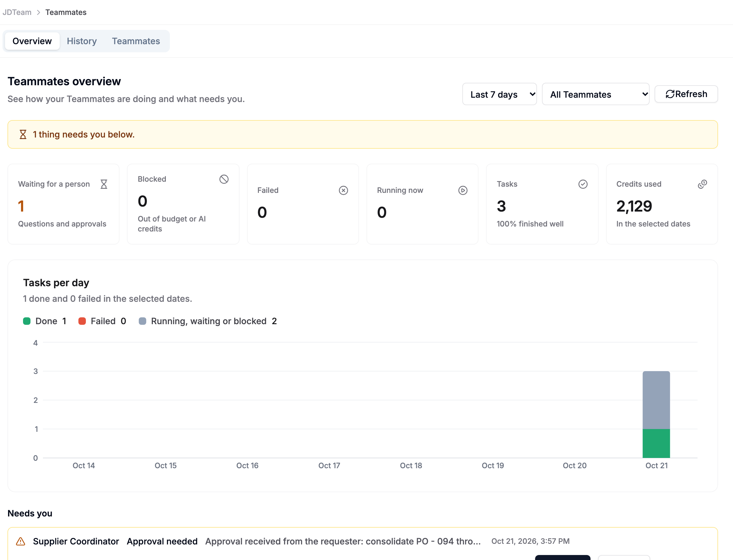Click the gray Running, waiting or blocked swatch
733x560 pixels.
(x=142, y=321)
